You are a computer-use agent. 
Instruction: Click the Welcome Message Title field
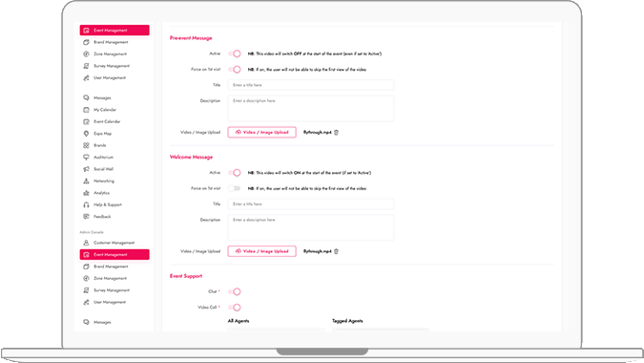[311, 203]
